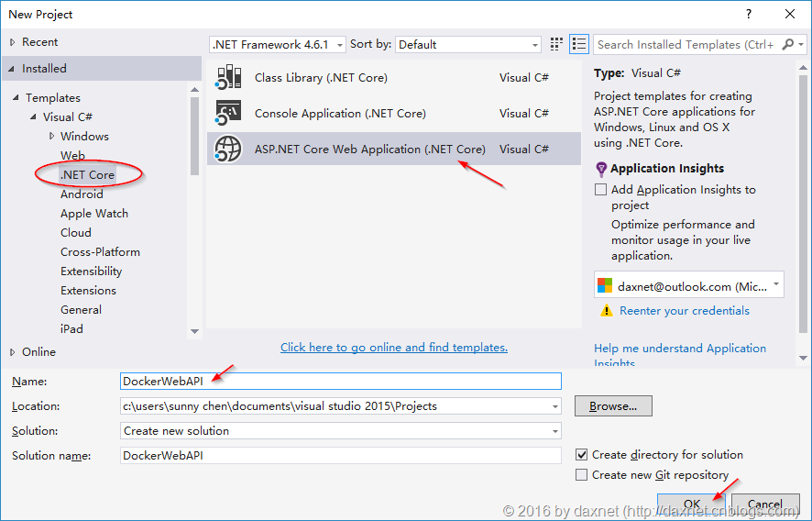Select the ASP.NET Core Web Application globe icon

[228, 149]
